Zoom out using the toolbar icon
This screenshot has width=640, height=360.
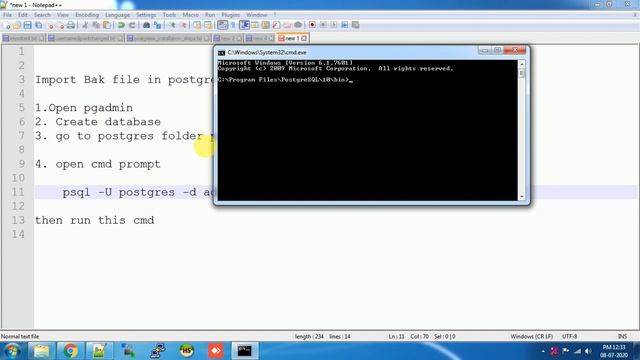tap(184, 25)
